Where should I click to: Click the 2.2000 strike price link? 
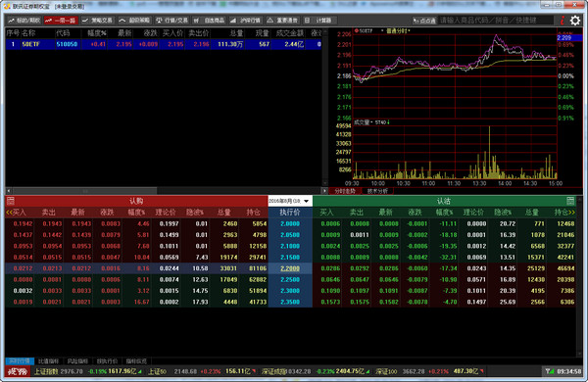click(x=290, y=268)
